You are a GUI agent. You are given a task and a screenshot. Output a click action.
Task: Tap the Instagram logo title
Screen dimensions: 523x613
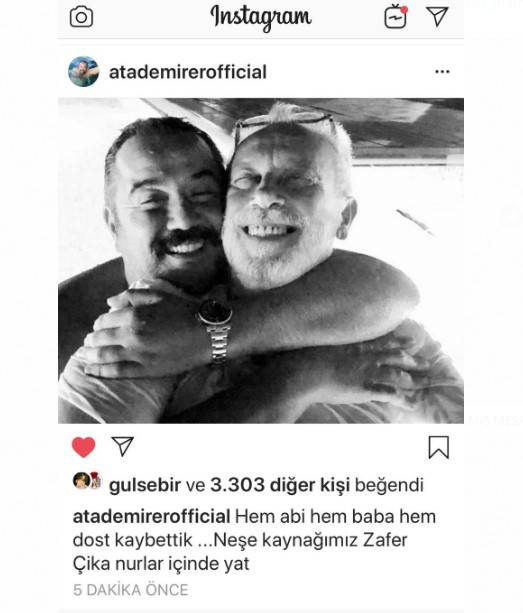pos(261,18)
